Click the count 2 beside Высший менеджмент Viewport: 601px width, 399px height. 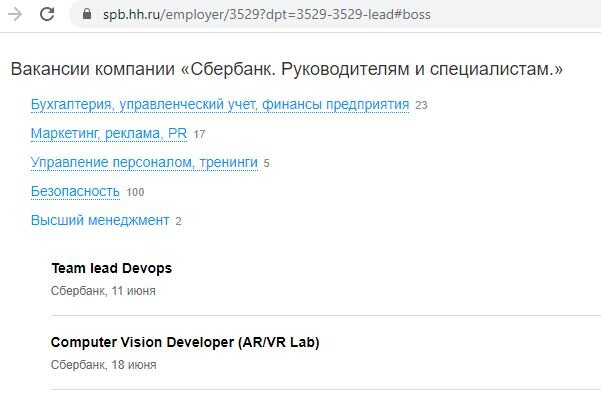click(179, 221)
